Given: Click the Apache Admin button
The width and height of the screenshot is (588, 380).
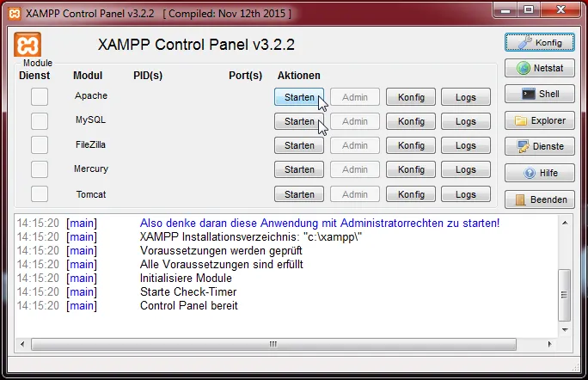Looking at the screenshot, I should click(x=355, y=97).
